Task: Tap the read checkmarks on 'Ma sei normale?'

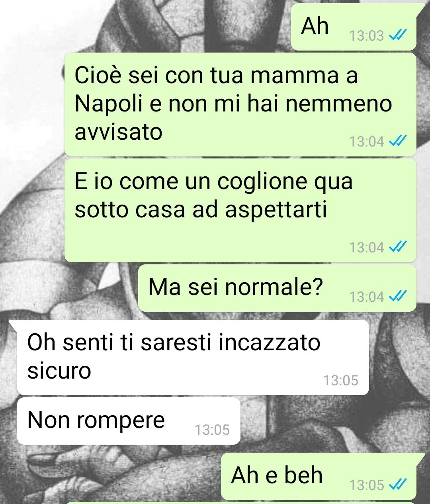Action: 397,297
